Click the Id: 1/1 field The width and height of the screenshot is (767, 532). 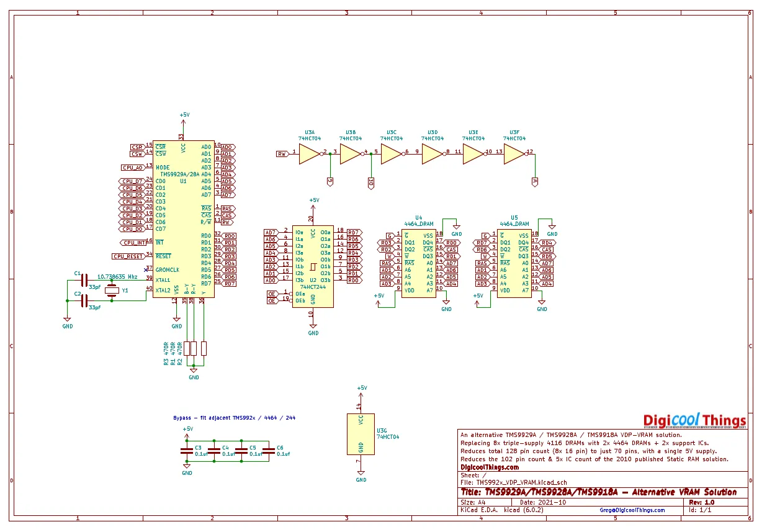tap(700, 510)
